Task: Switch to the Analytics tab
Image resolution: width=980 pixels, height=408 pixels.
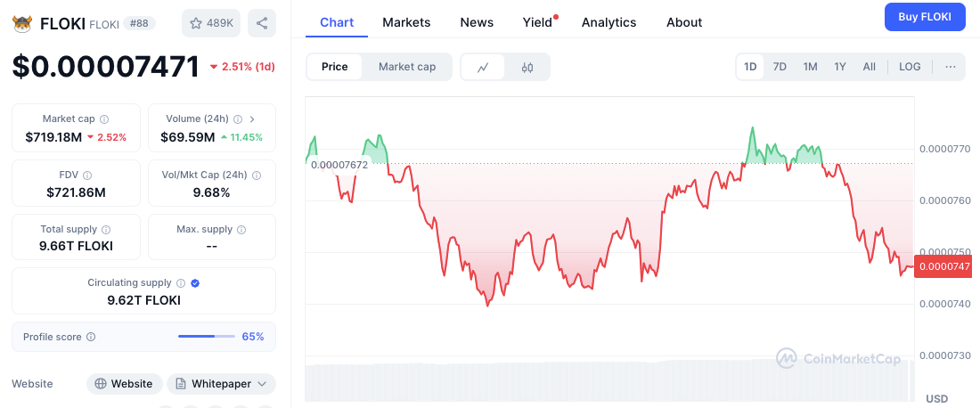Action: 608,22
